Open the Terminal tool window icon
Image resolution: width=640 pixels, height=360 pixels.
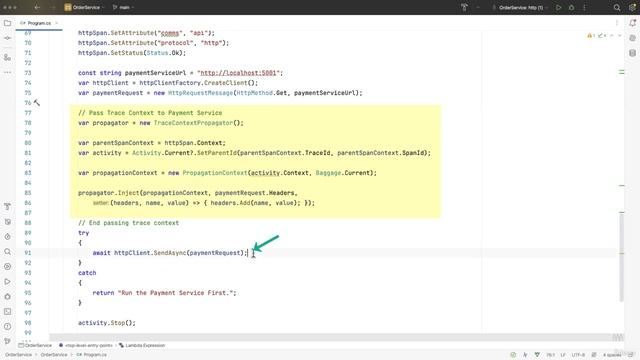(x=7, y=311)
